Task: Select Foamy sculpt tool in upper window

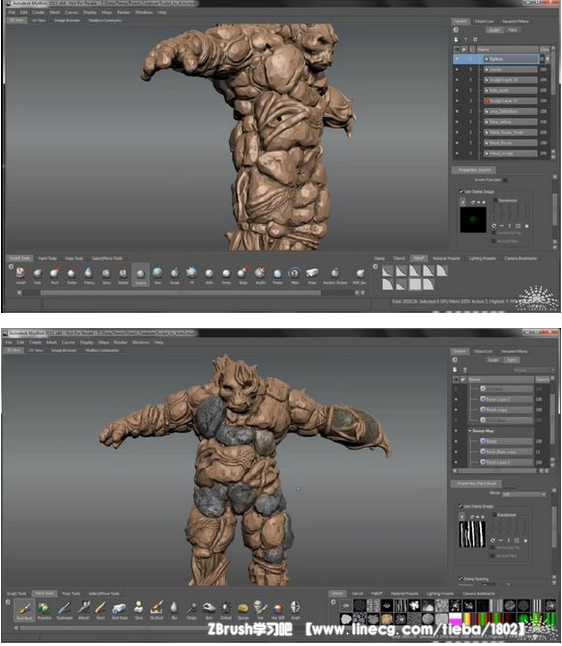Action: (x=89, y=274)
